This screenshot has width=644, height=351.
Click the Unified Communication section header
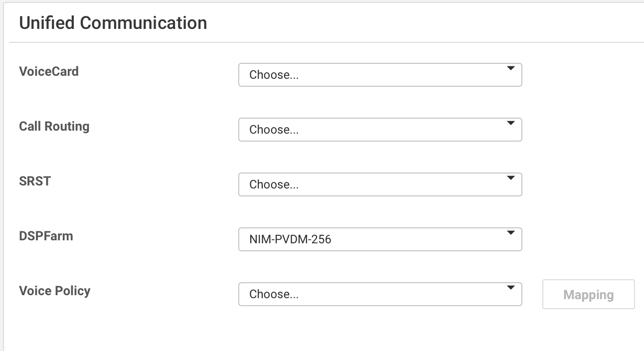click(x=113, y=23)
